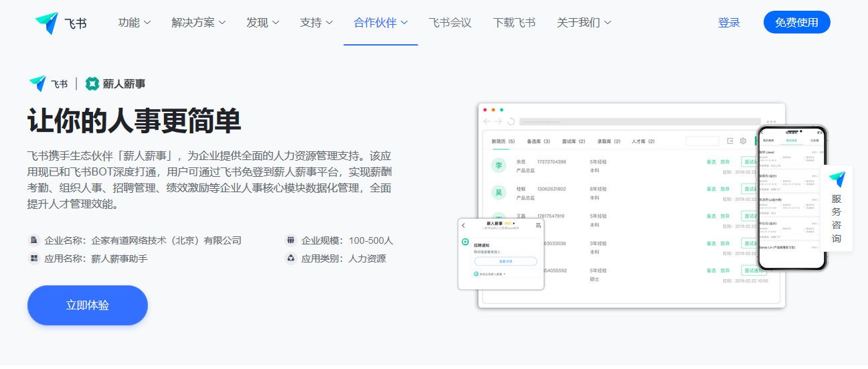Open the 关于我们 dropdown
The height and width of the screenshot is (369, 868).
(x=584, y=23)
